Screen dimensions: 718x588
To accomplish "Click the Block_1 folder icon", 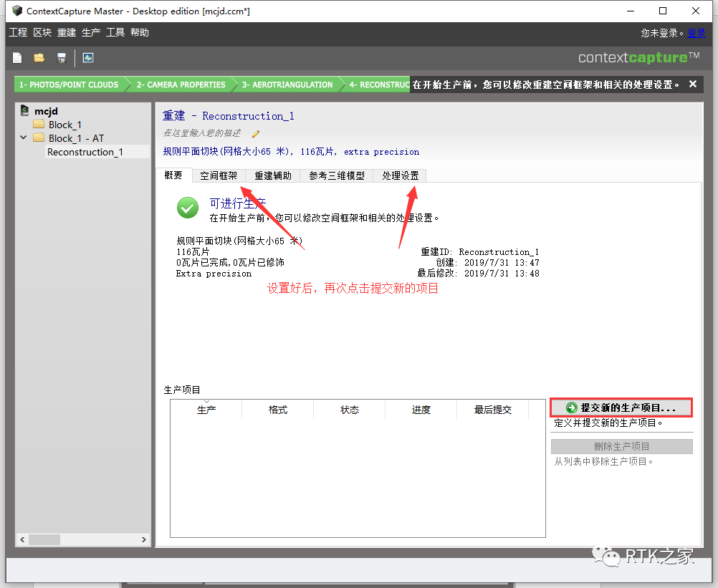I will (x=39, y=125).
